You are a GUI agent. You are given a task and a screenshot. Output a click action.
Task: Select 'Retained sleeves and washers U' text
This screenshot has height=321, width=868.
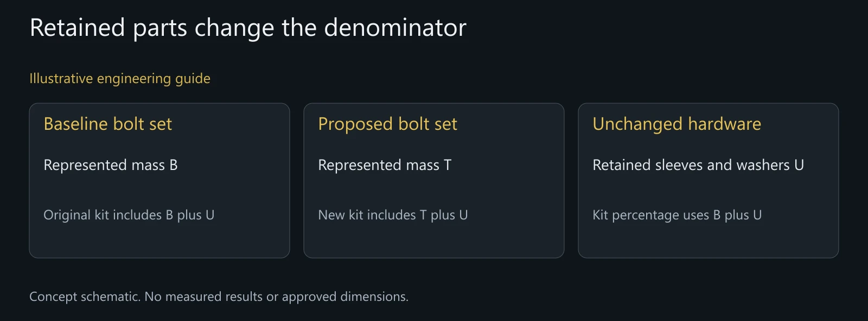click(x=698, y=165)
